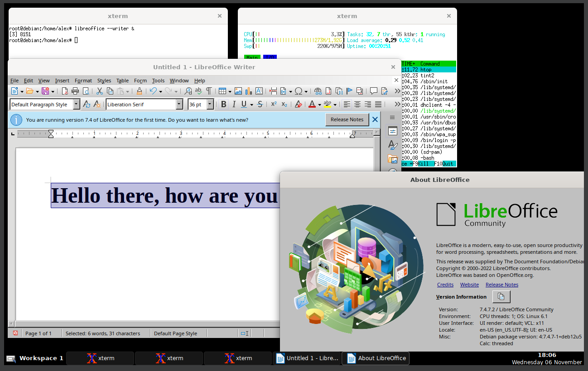Open the Gallery sidebar panel
The width and height of the screenshot is (588, 371).
[392, 159]
